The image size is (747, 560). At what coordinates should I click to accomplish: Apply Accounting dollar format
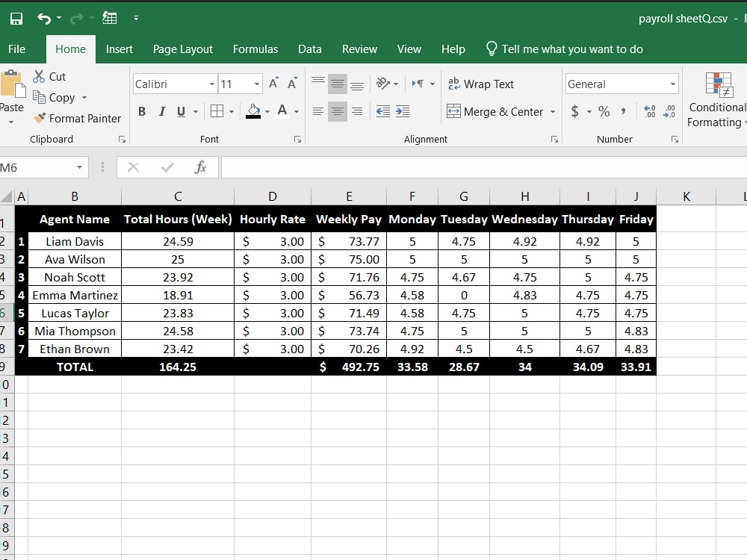575,112
